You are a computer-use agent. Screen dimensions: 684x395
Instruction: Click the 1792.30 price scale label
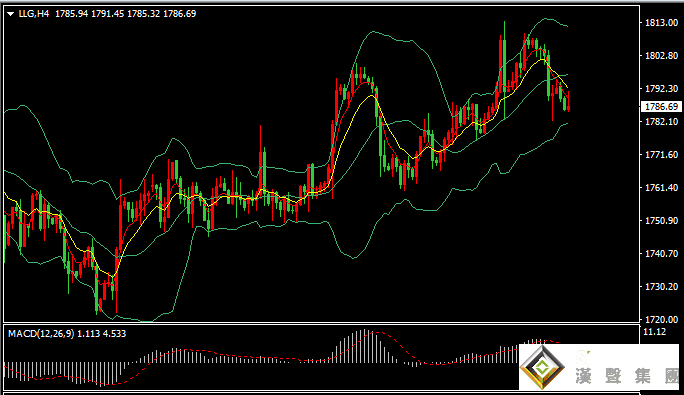(661, 89)
